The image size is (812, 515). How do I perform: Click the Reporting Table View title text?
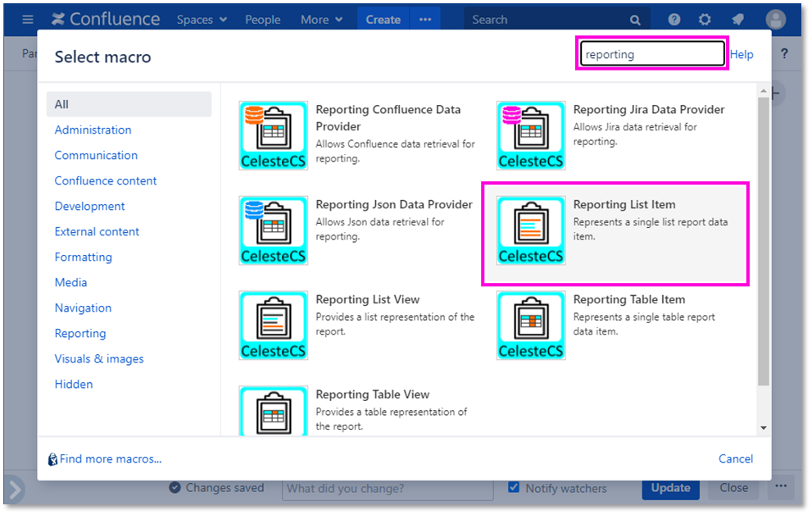pos(373,394)
